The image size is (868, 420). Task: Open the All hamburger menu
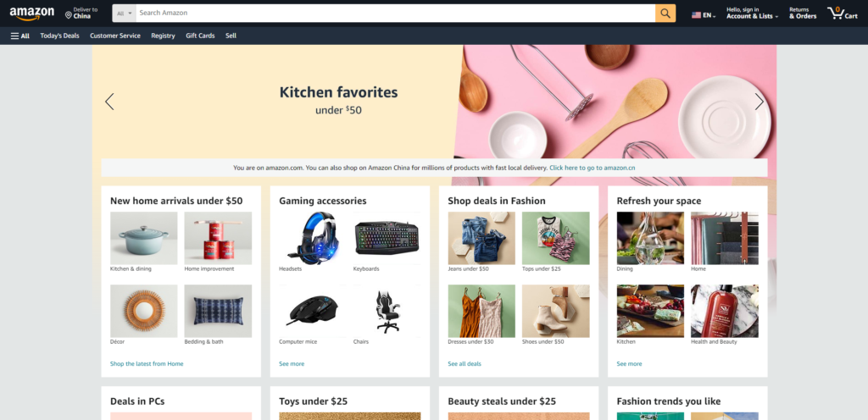point(20,36)
